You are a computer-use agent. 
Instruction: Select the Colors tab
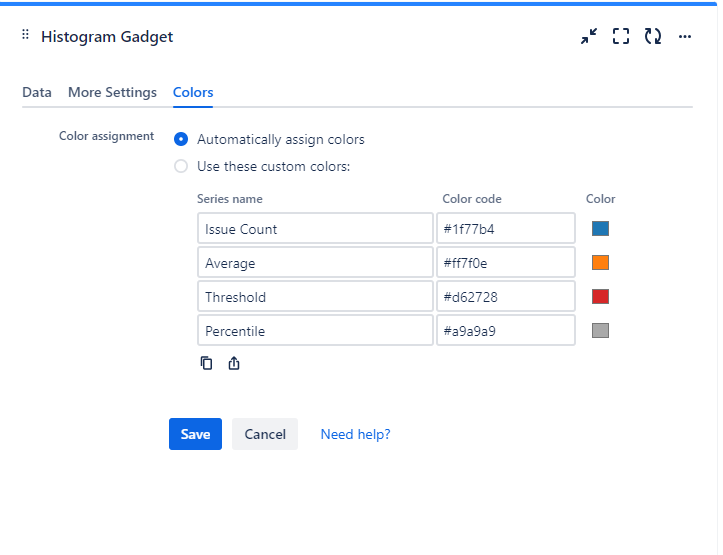[193, 92]
